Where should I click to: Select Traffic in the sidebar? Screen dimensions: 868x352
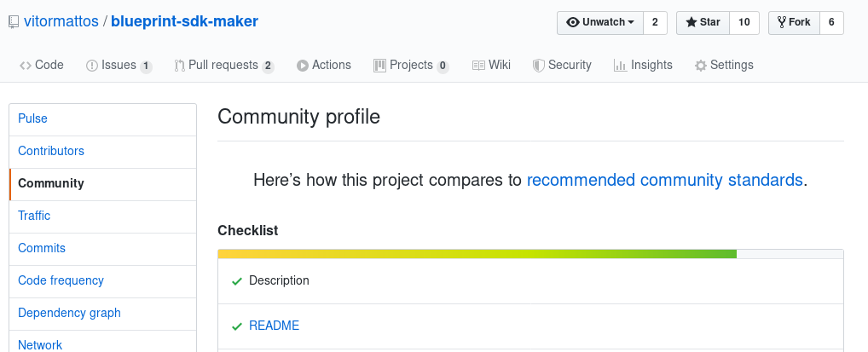103,216
